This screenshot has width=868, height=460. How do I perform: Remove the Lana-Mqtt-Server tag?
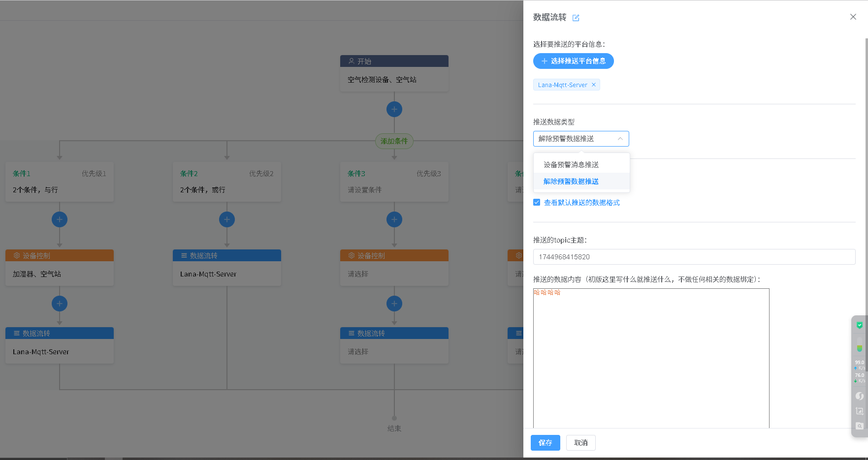(x=594, y=85)
